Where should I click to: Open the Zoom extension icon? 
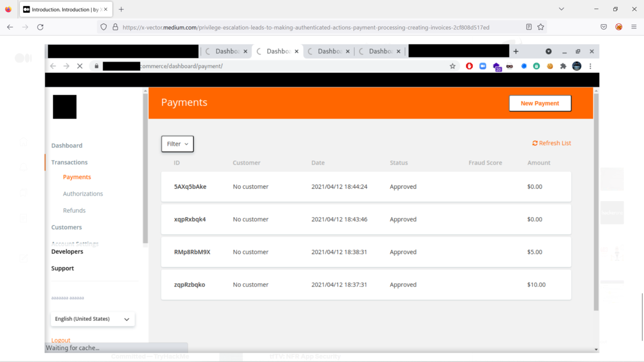[x=482, y=66]
